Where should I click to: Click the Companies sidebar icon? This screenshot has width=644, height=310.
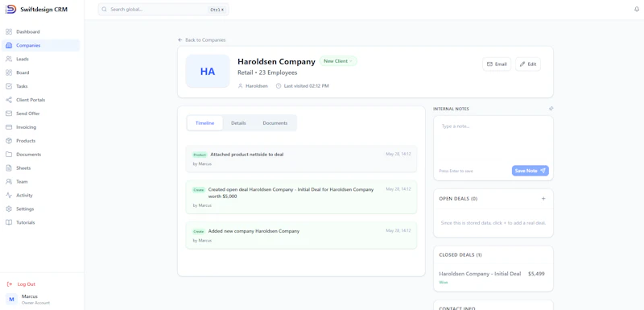(x=9, y=45)
